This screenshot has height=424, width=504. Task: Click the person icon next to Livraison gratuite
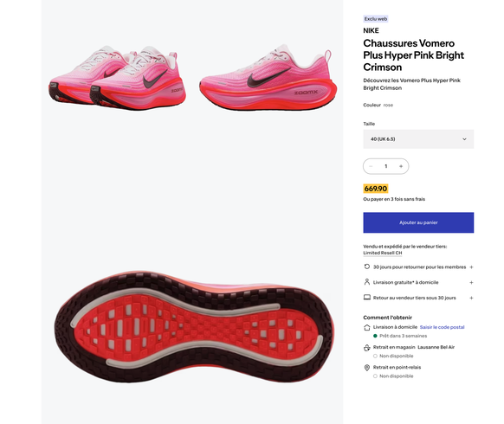click(367, 282)
